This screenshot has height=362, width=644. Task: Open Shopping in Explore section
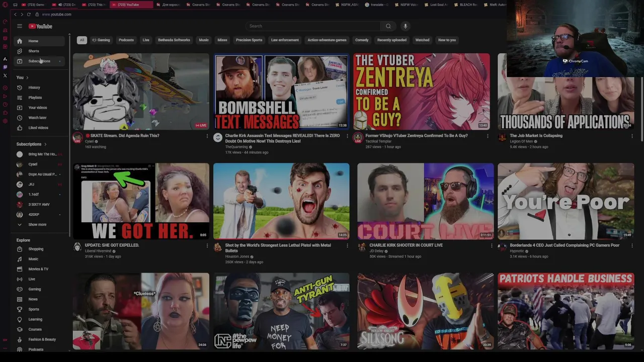click(x=40, y=249)
